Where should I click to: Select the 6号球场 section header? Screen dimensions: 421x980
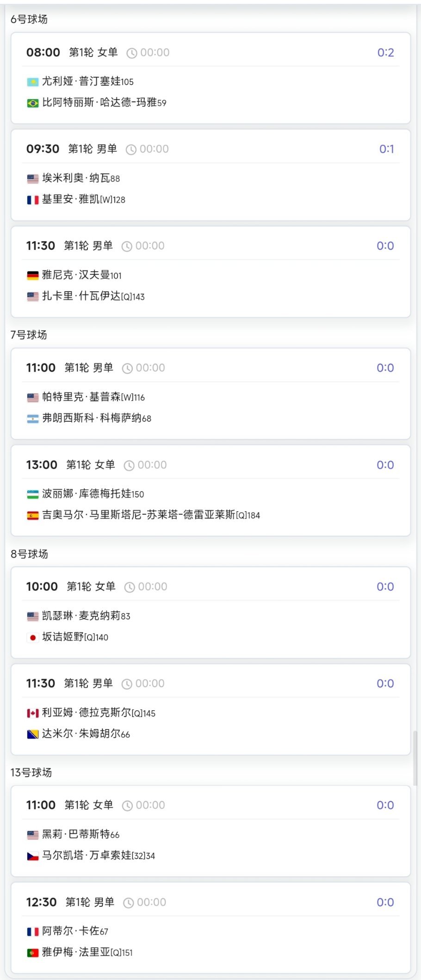pyautogui.click(x=29, y=19)
